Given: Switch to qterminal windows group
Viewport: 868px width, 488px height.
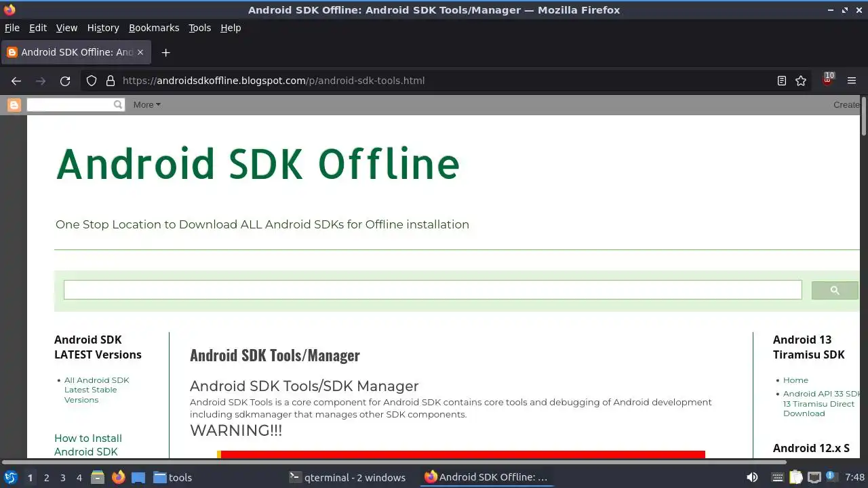Looking at the screenshot, I should tap(347, 477).
